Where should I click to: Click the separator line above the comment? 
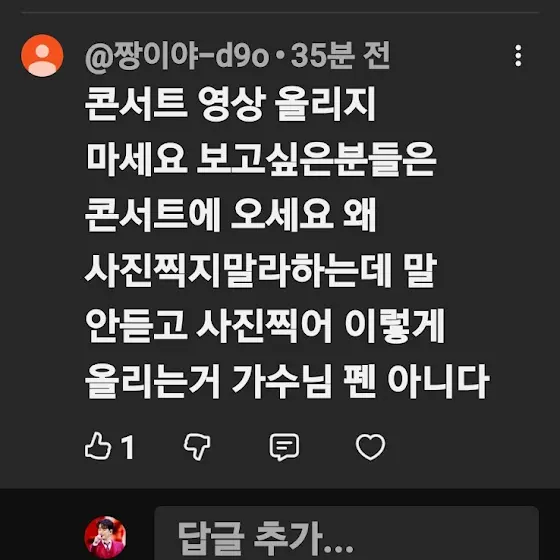[280, 12]
